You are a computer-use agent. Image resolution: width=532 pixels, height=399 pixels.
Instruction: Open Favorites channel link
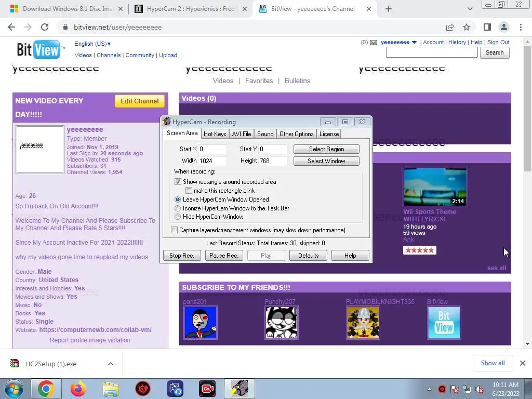pos(259,81)
